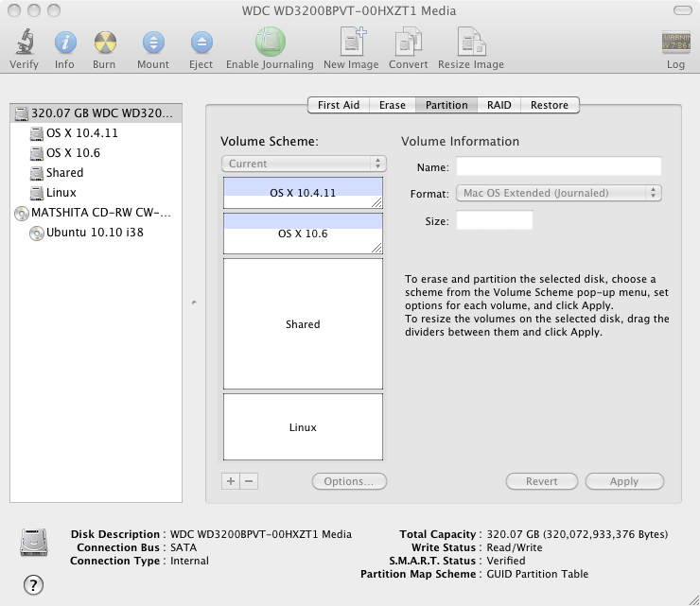Click the Options... button
Viewport: 700px width, 606px height.
click(x=349, y=481)
